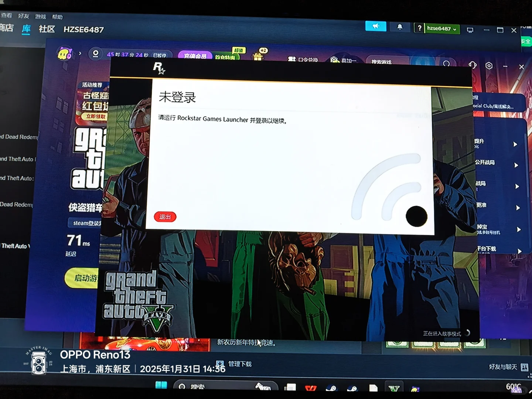The width and height of the screenshot is (532, 399).
Task: Click the 管理下载 link
Action: pos(240,364)
